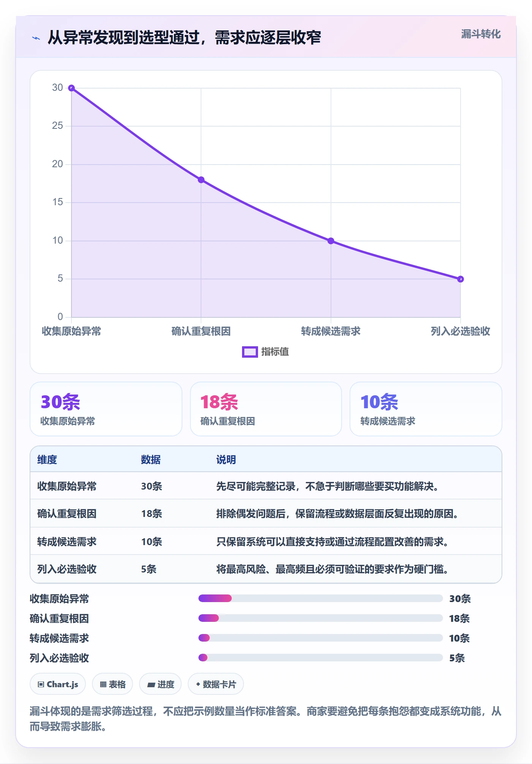The image size is (532, 764).
Task: Open the 10条 转成候选需求 stat card
Action: pos(426,409)
